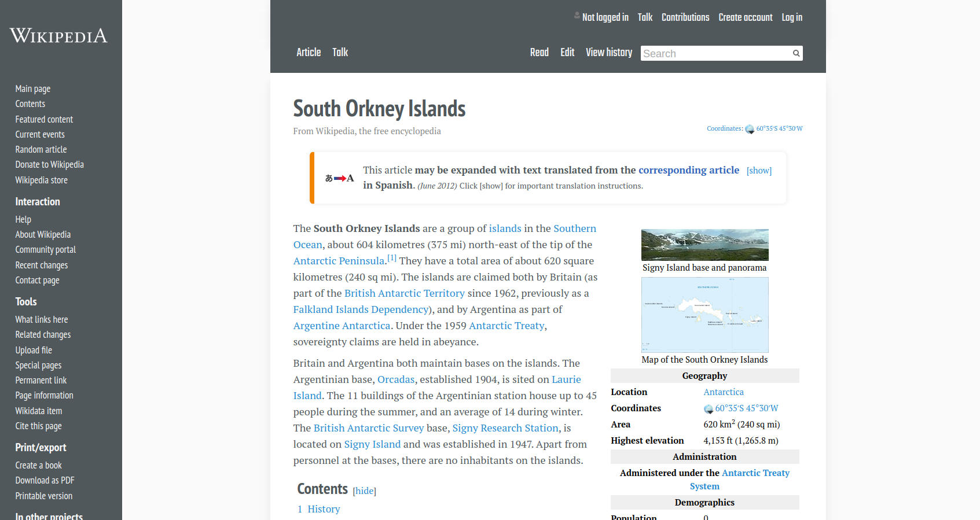Open Page information
The image size is (980, 520).
[x=45, y=395]
